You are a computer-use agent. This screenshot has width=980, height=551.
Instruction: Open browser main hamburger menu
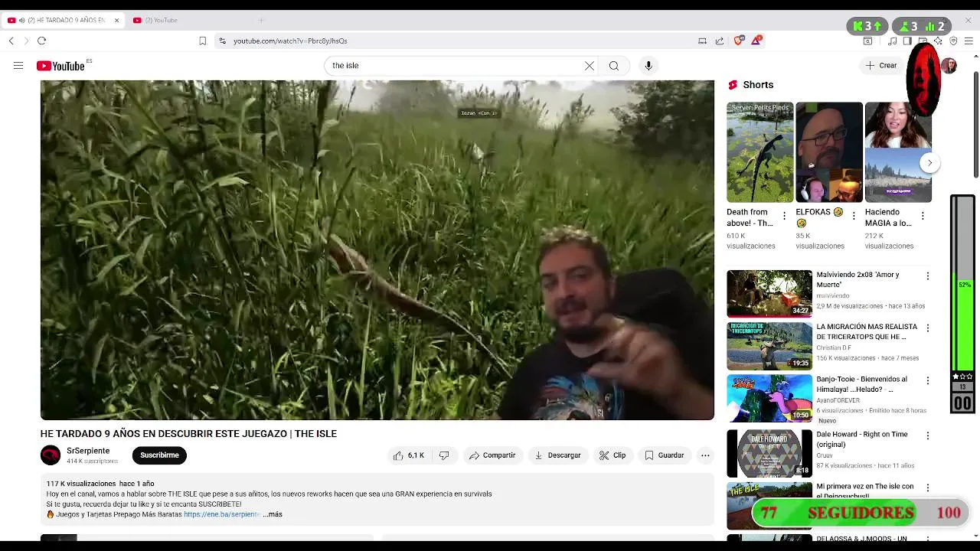969,41
